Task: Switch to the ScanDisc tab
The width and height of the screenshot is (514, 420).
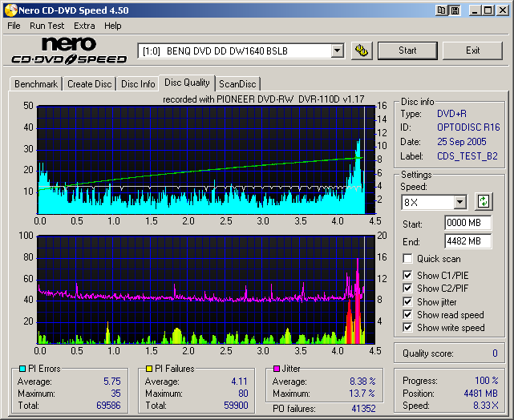Action: point(237,83)
